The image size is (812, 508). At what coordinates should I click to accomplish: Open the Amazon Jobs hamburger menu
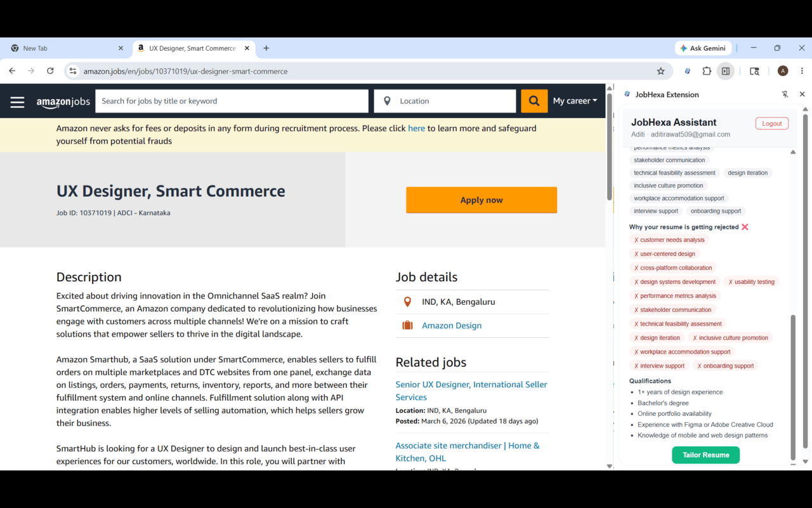coord(17,102)
